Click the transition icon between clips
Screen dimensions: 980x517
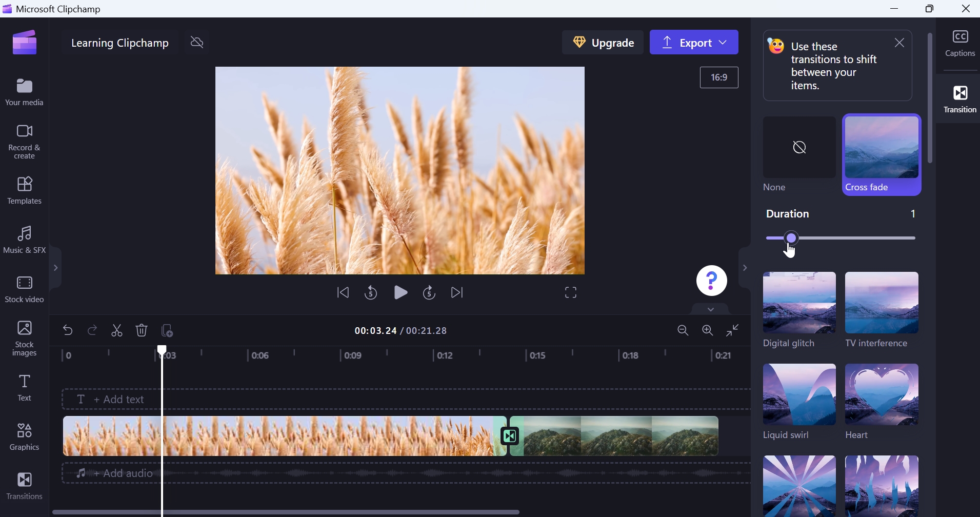[x=511, y=436]
